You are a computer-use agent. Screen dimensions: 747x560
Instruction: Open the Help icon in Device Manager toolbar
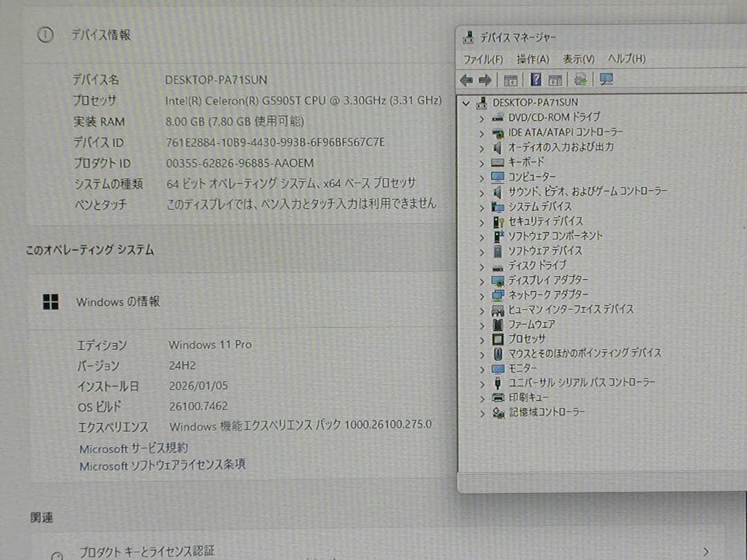pos(533,80)
